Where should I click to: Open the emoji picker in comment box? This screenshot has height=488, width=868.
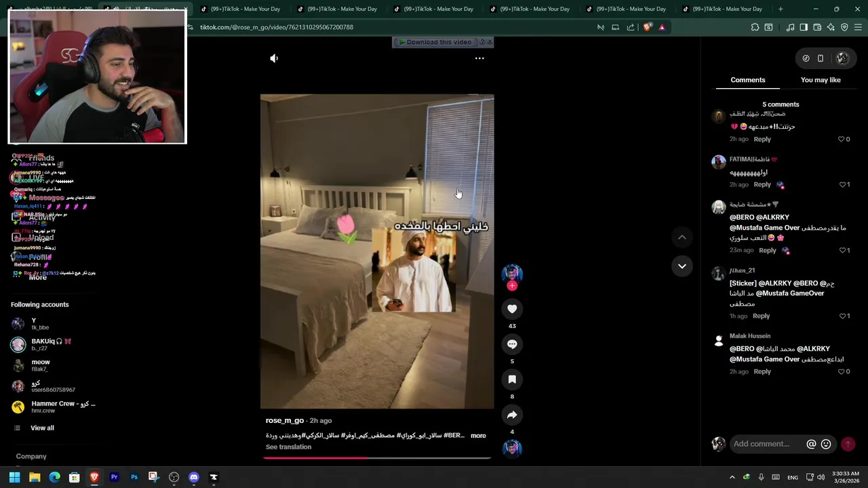click(x=826, y=444)
